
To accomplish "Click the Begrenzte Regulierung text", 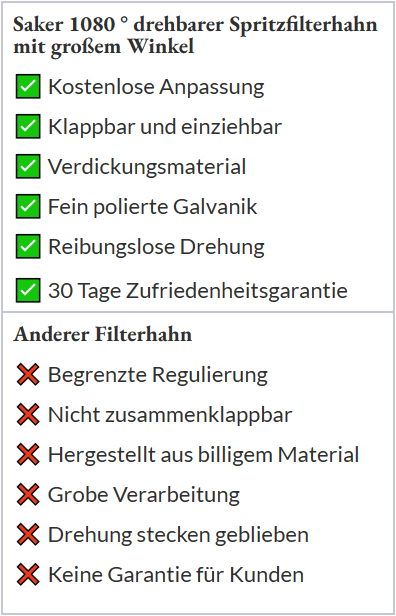I will click(x=158, y=376).
